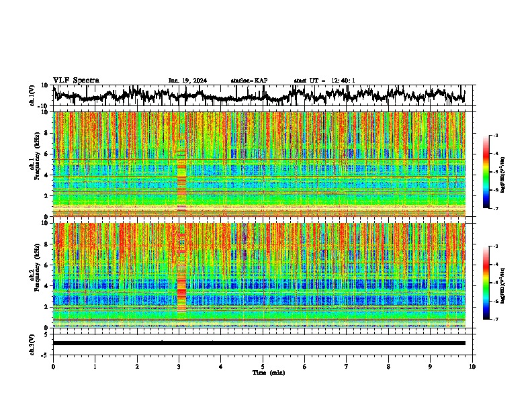The width and height of the screenshot is (532, 411).
Task: Click tick label "9" on the Time axis
Action: (430, 367)
